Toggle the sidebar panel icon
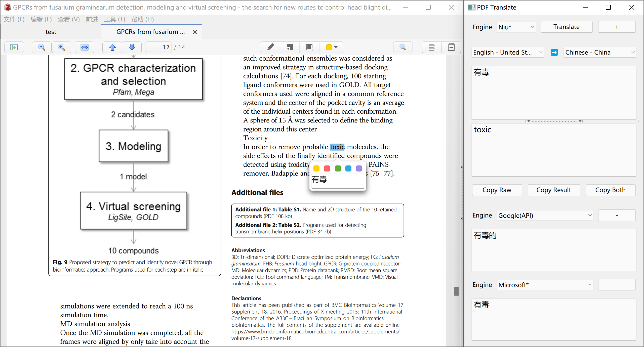The width and height of the screenshot is (644, 347). tap(14, 47)
